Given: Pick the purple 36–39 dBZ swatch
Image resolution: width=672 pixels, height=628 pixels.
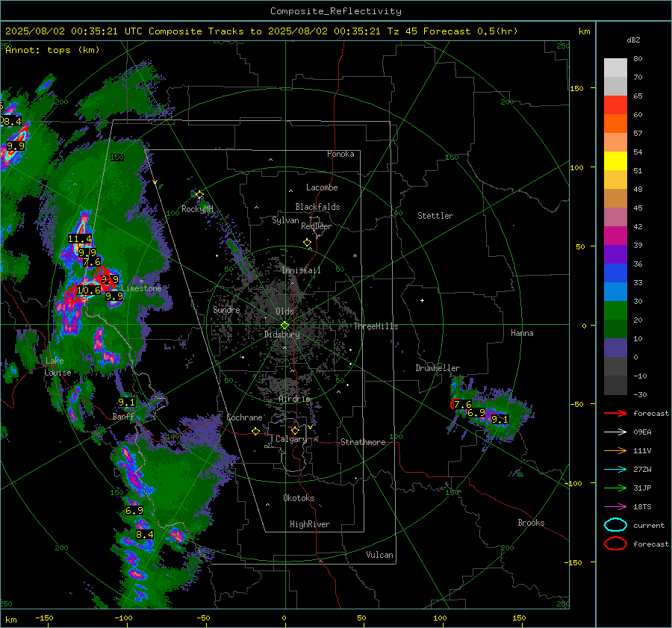Looking at the screenshot, I should [x=615, y=254].
